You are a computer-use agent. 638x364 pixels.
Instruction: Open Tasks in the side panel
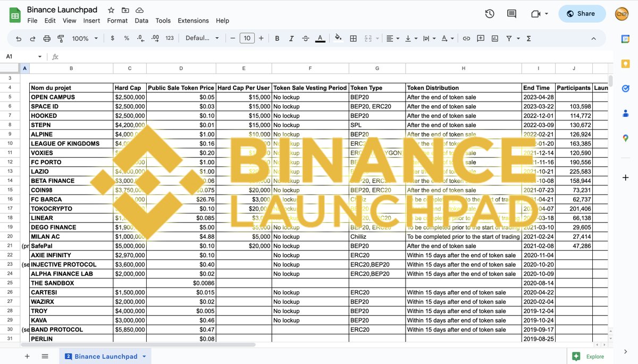click(625, 89)
